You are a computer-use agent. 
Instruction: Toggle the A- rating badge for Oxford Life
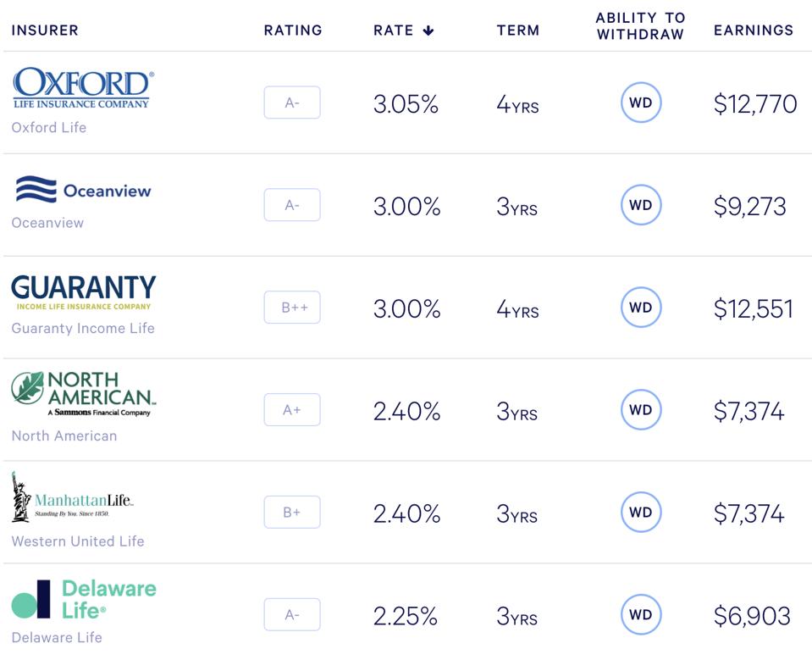(x=291, y=102)
